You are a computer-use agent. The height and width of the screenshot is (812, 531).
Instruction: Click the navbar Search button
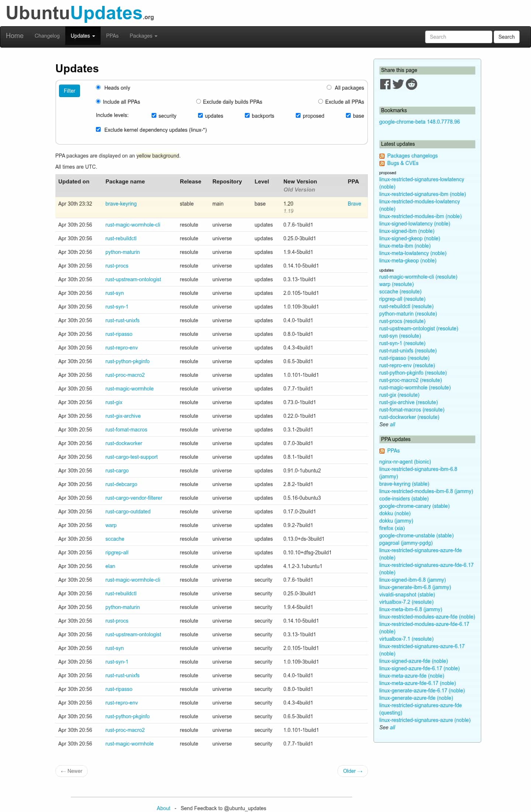506,37
